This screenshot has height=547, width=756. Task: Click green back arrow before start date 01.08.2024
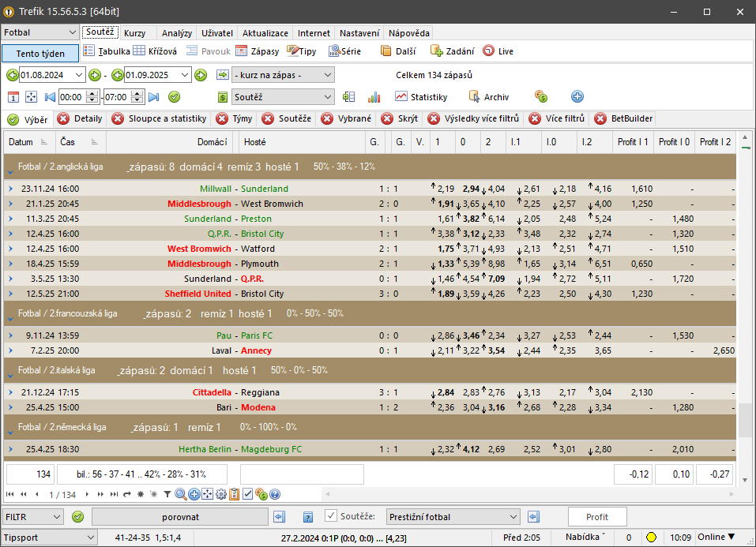click(13, 75)
